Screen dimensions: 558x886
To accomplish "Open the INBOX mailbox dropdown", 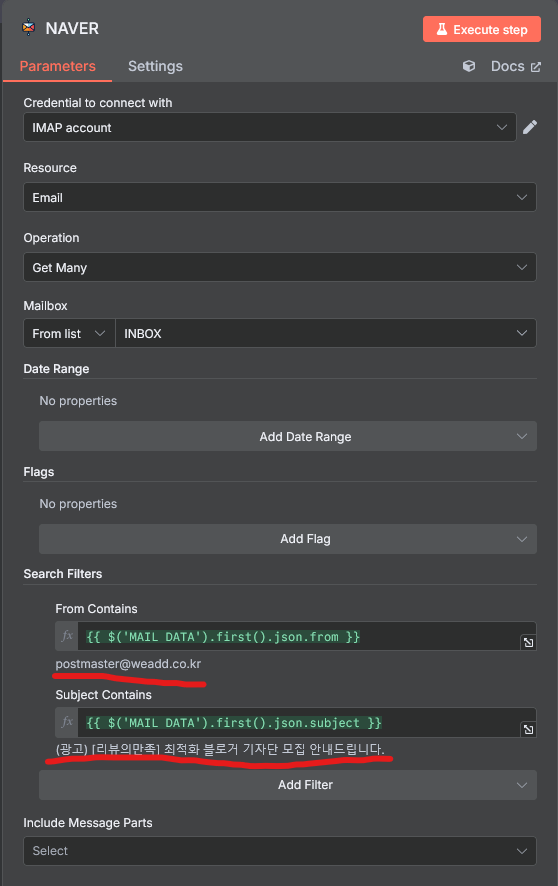I will tap(326, 333).
